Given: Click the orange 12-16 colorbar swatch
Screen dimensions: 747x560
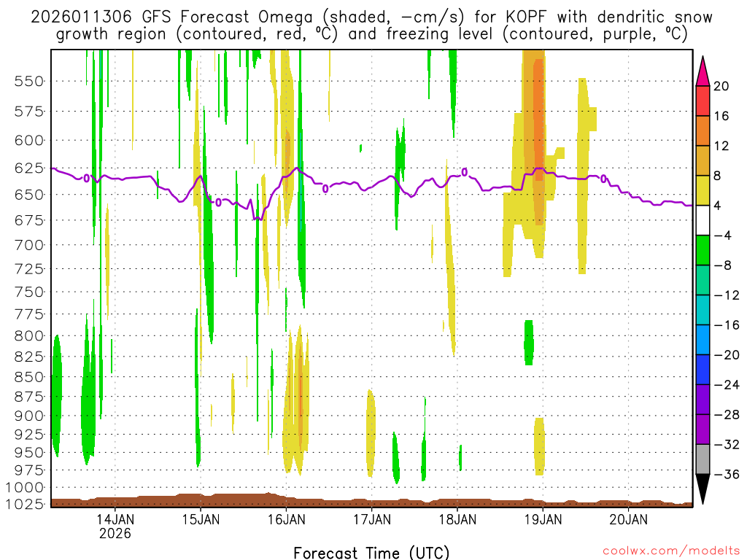Looking at the screenshot, I should [x=703, y=131].
